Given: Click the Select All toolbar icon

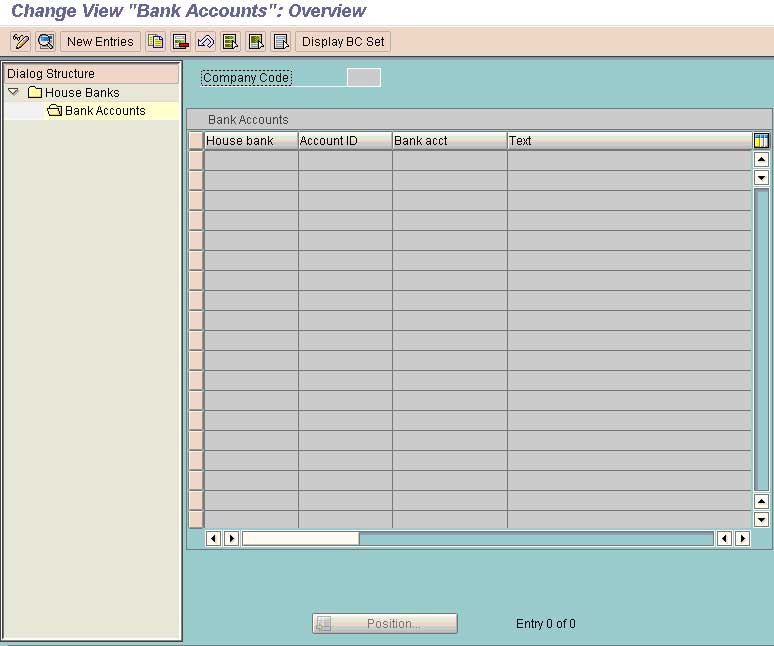Looking at the screenshot, I should pyautogui.click(x=231, y=42).
